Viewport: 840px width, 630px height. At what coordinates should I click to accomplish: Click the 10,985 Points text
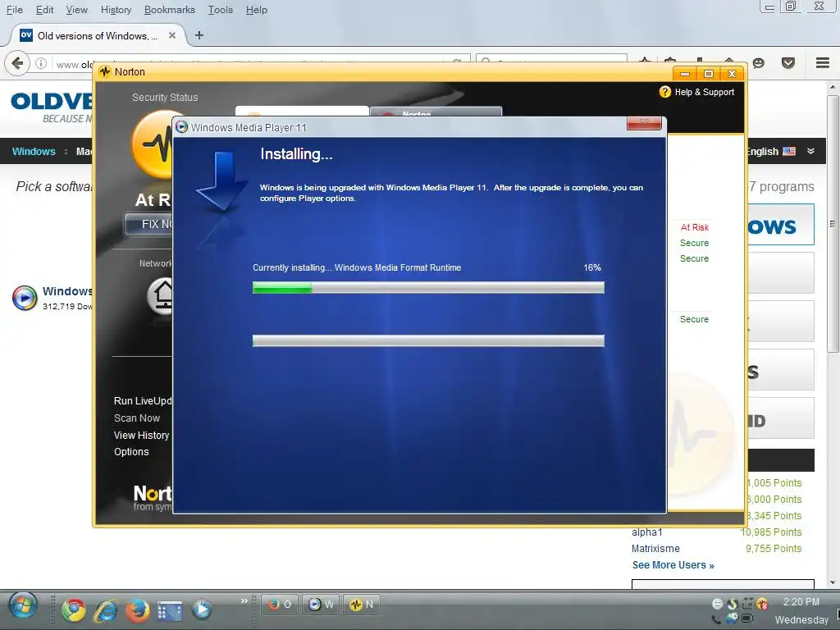(771, 532)
